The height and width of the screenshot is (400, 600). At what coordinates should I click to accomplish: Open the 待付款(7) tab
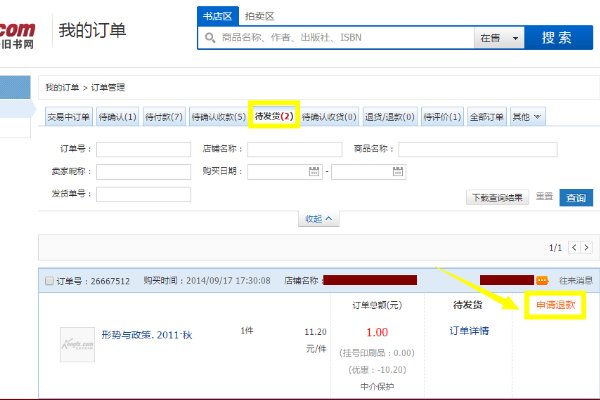[164, 117]
